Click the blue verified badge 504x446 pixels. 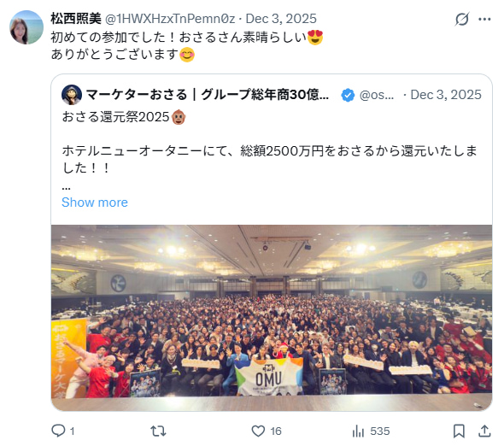(x=348, y=95)
